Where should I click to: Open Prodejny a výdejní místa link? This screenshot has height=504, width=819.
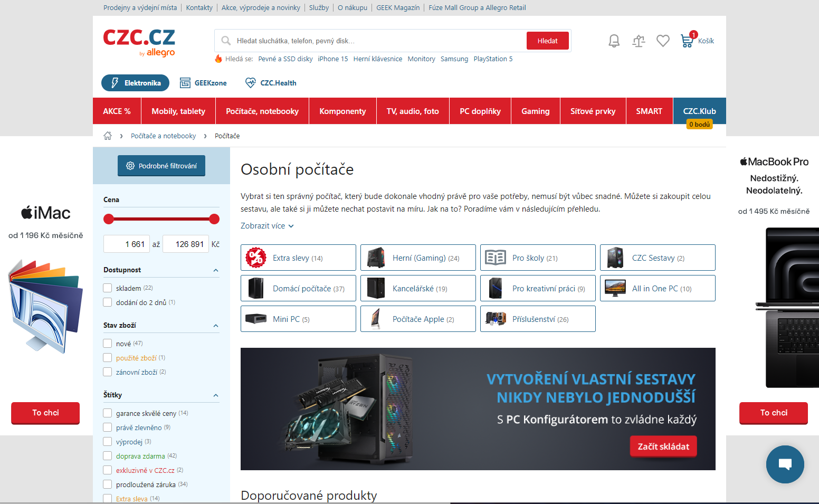point(140,7)
